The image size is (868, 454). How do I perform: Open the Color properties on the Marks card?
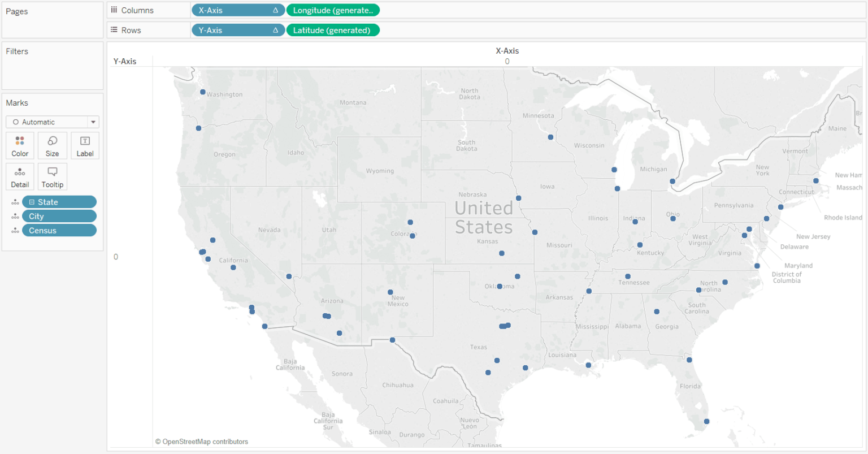click(x=20, y=145)
